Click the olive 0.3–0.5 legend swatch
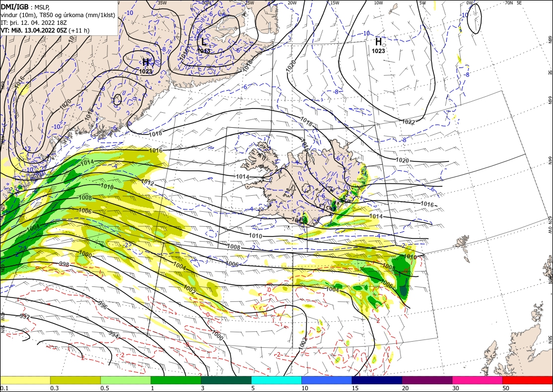 [75, 380]
